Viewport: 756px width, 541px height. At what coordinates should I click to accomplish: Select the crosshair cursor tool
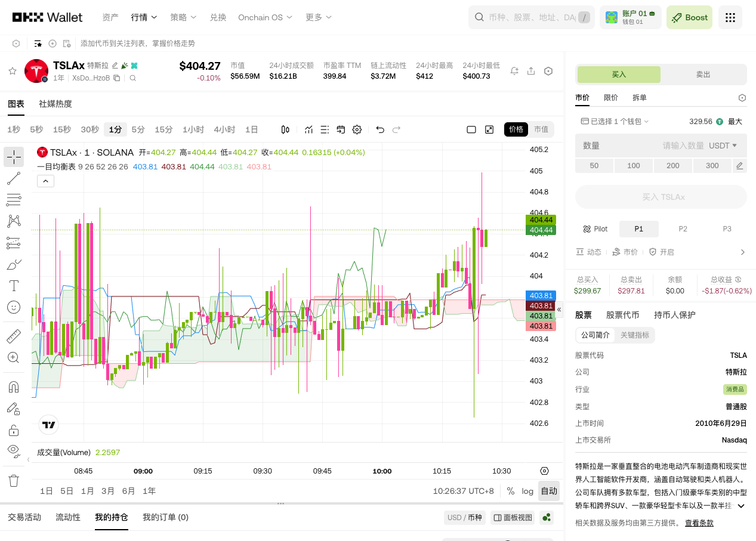coord(13,157)
